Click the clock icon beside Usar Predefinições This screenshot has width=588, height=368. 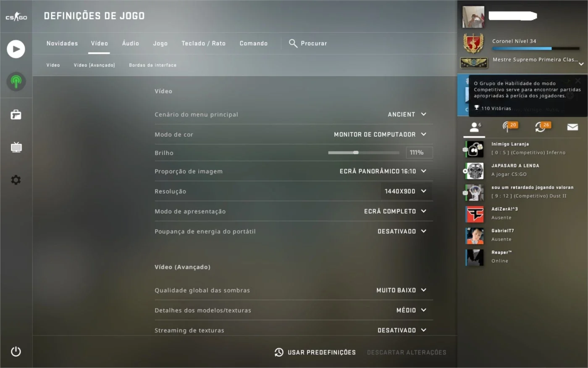pos(279,352)
